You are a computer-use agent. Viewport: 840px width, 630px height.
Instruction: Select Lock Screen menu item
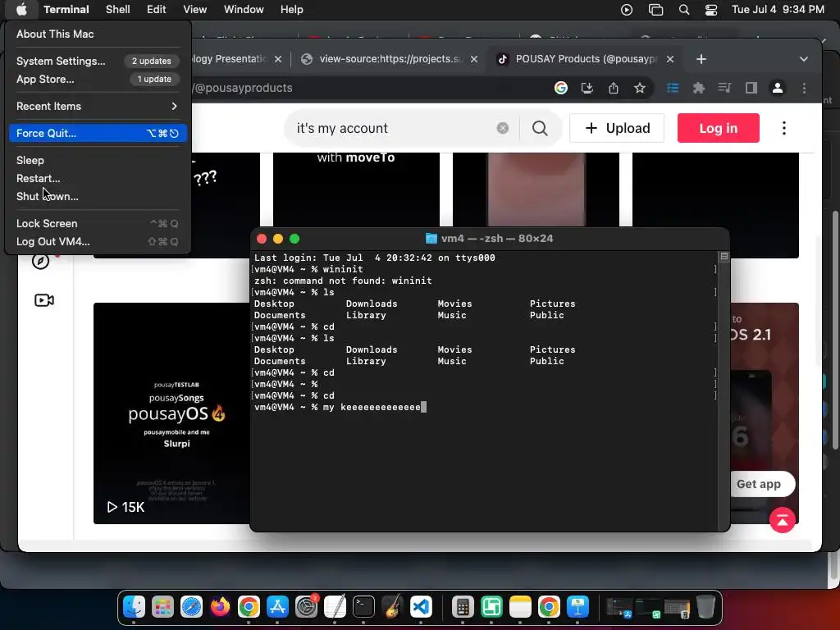pos(98,223)
